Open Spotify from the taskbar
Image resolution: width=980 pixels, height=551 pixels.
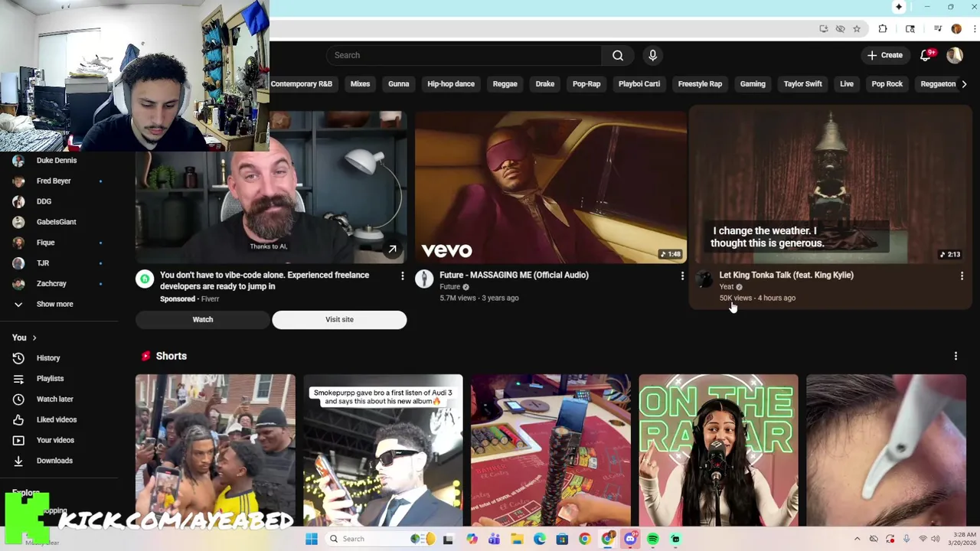click(653, 539)
